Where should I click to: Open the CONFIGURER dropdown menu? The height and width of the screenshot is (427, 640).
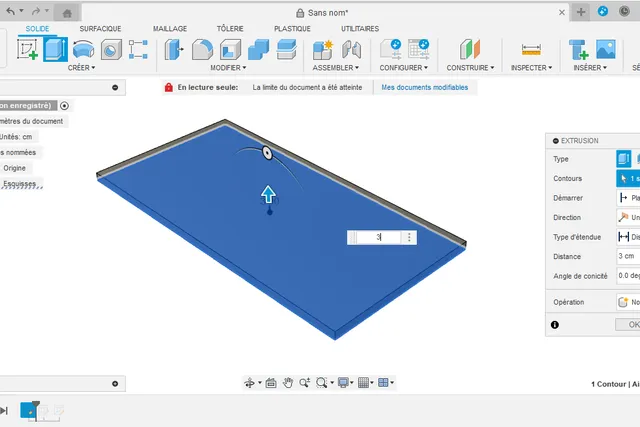[404, 68]
